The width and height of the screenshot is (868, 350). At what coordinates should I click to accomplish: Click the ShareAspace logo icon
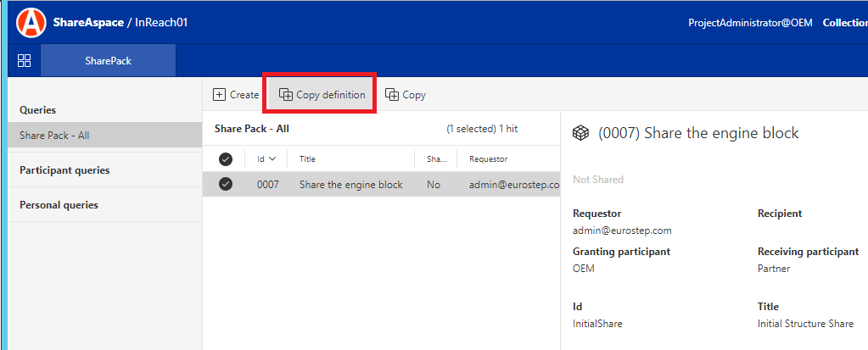pyautogui.click(x=31, y=23)
